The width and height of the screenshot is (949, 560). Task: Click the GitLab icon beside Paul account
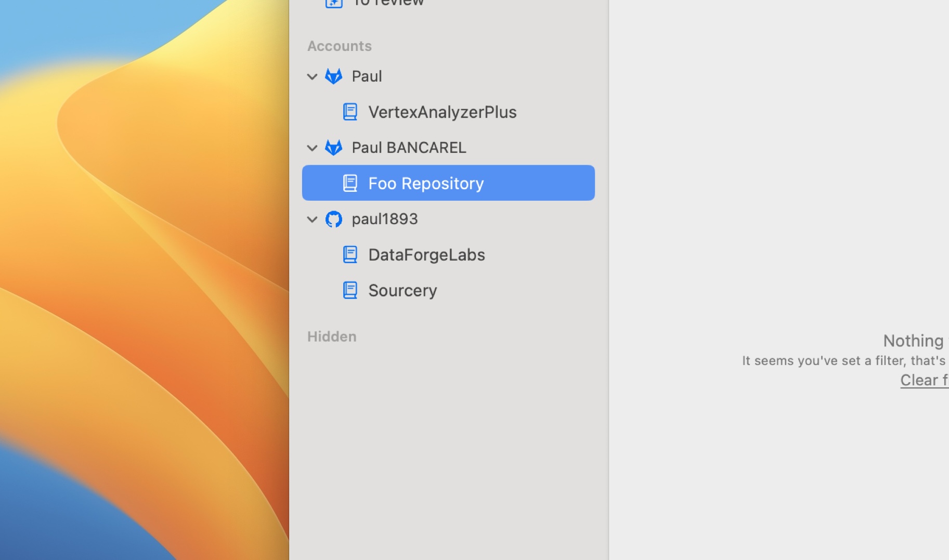point(333,76)
